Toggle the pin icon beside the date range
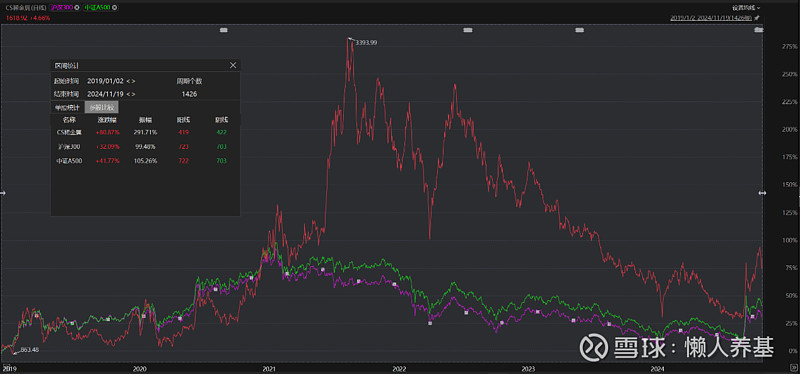This screenshot has width=800, height=374. click(x=757, y=18)
